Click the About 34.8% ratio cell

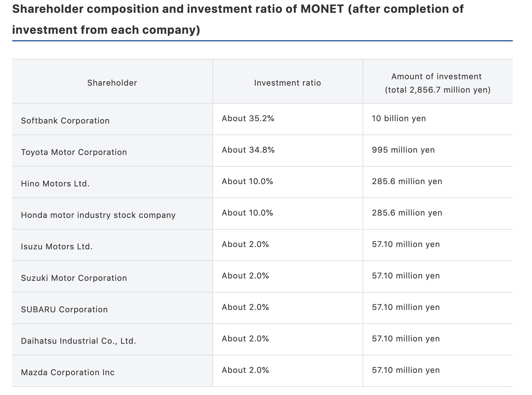click(x=248, y=150)
